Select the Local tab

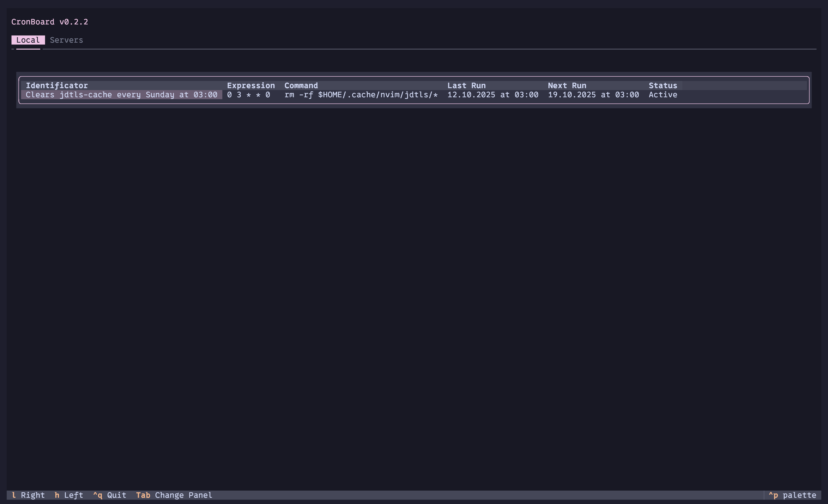[28, 40]
